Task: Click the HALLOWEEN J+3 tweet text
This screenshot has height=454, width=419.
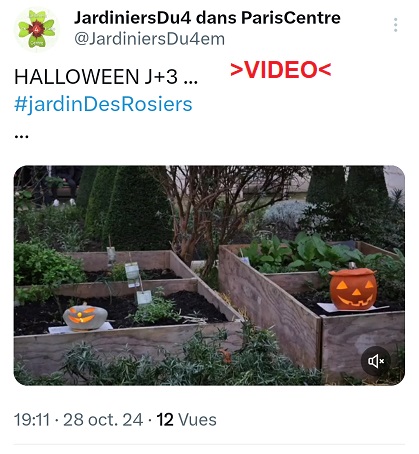Action: [x=106, y=77]
